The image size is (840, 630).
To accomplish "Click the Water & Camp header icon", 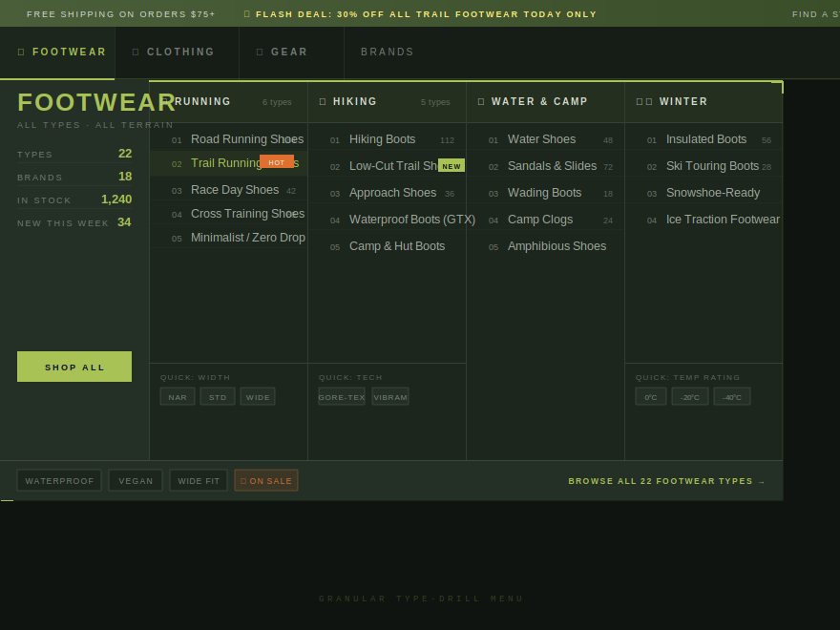I will [481, 102].
